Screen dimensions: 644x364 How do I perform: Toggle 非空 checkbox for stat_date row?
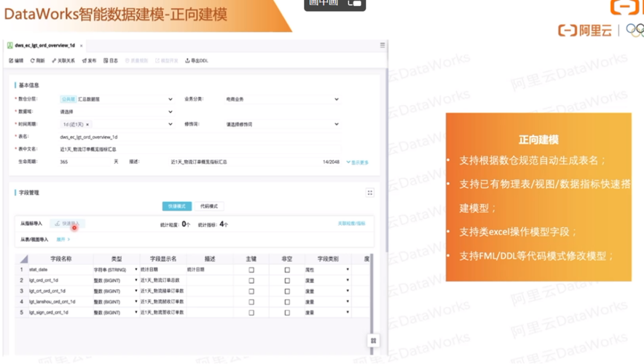click(x=287, y=270)
